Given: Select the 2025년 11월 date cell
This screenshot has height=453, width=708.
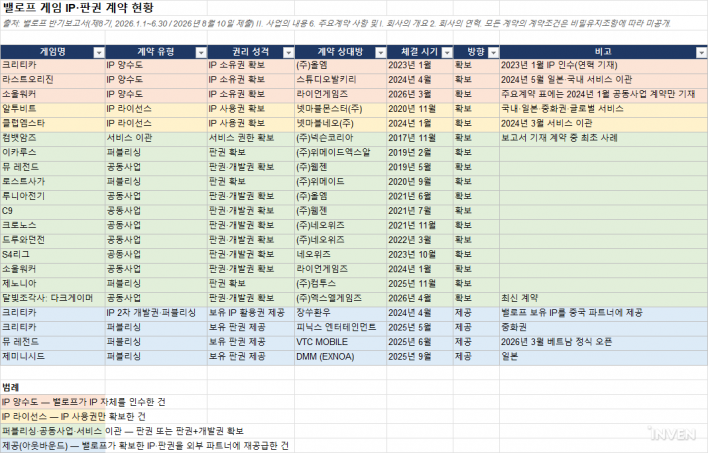Looking at the screenshot, I should coord(420,284).
